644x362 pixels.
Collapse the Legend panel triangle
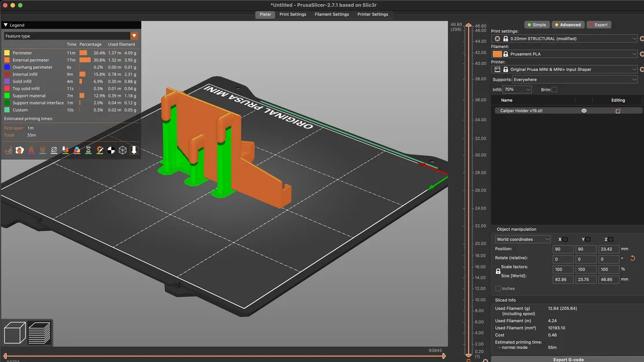click(6, 25)
